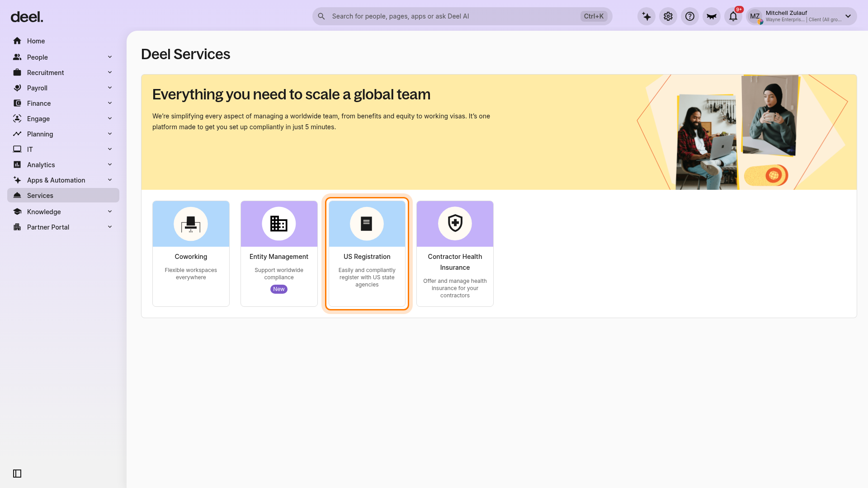Screen dimensions: 868x488
Task: Open the account switcher dropdown arrow
Action: [848, 16]
